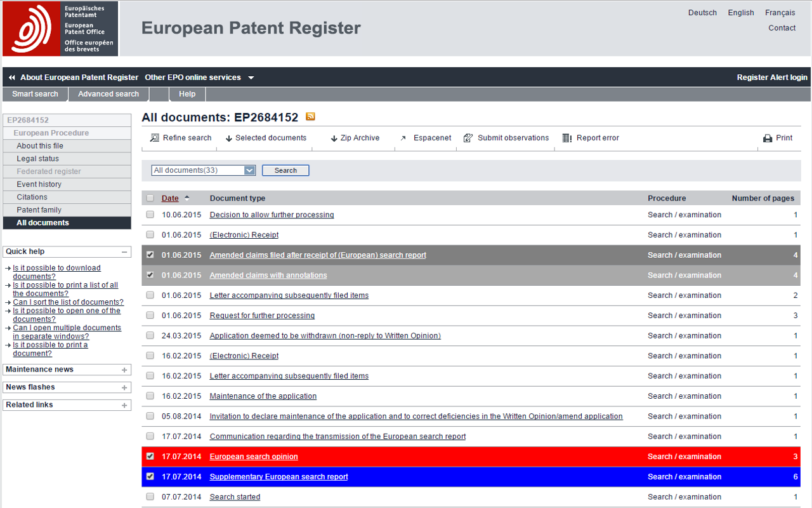Click the Print printer icon
The width and height of the screenshot is (812, 508).
768,138
